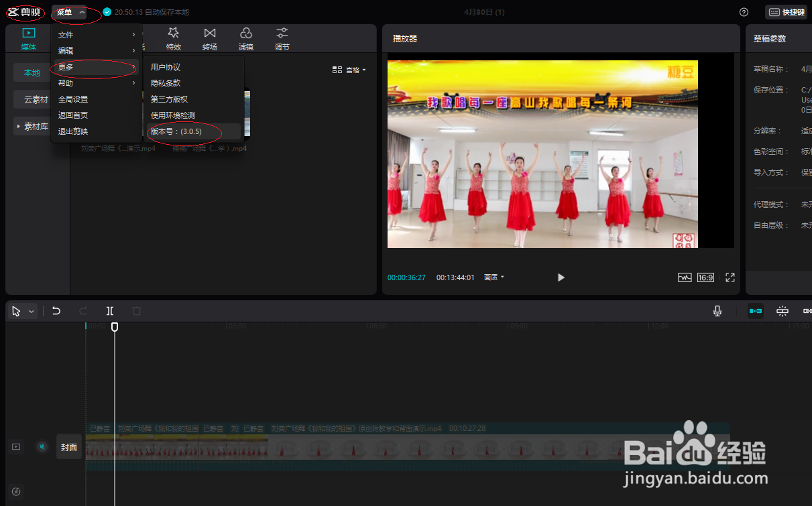Redo the last undone edit
The width and height of the screenshot is (812, 506).
(83, 311)
